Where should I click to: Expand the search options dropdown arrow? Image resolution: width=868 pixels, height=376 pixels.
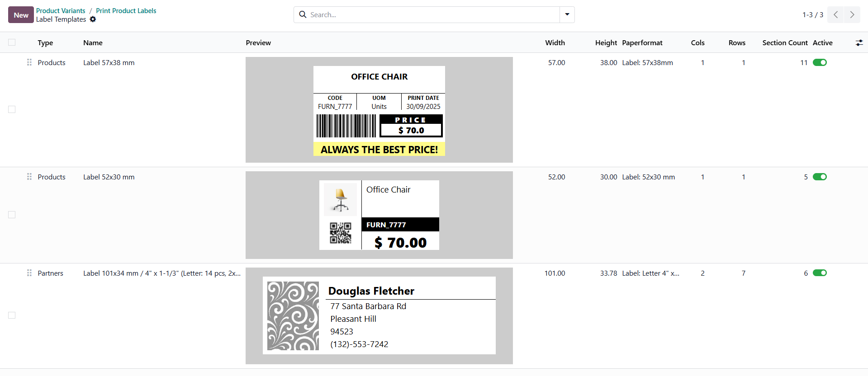[x=567, y=14]
